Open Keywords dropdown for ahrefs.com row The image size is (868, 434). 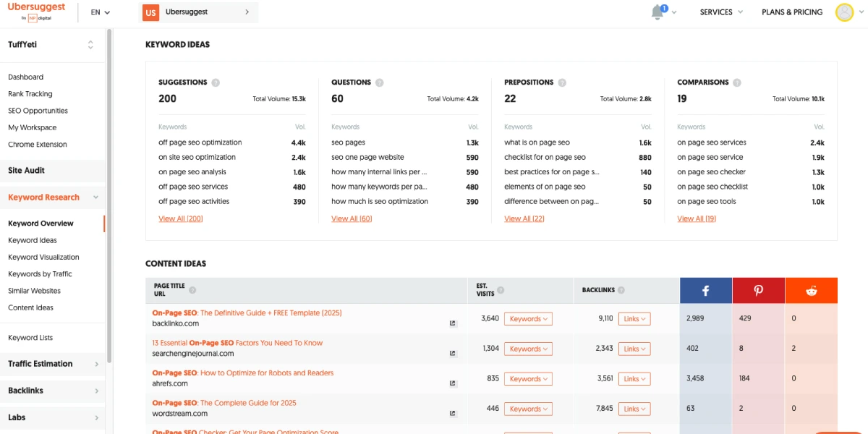[x=528, y=379]
